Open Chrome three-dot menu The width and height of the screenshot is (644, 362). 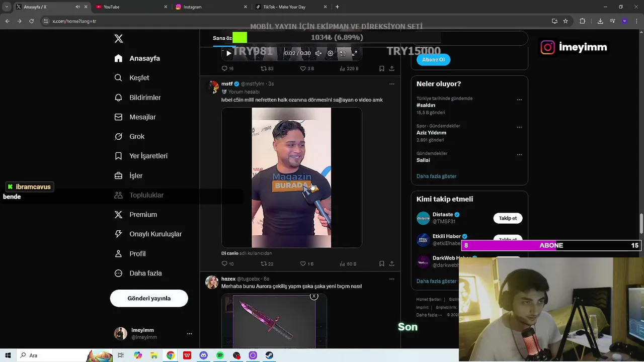pyautogui.click(x=636, y=21)
